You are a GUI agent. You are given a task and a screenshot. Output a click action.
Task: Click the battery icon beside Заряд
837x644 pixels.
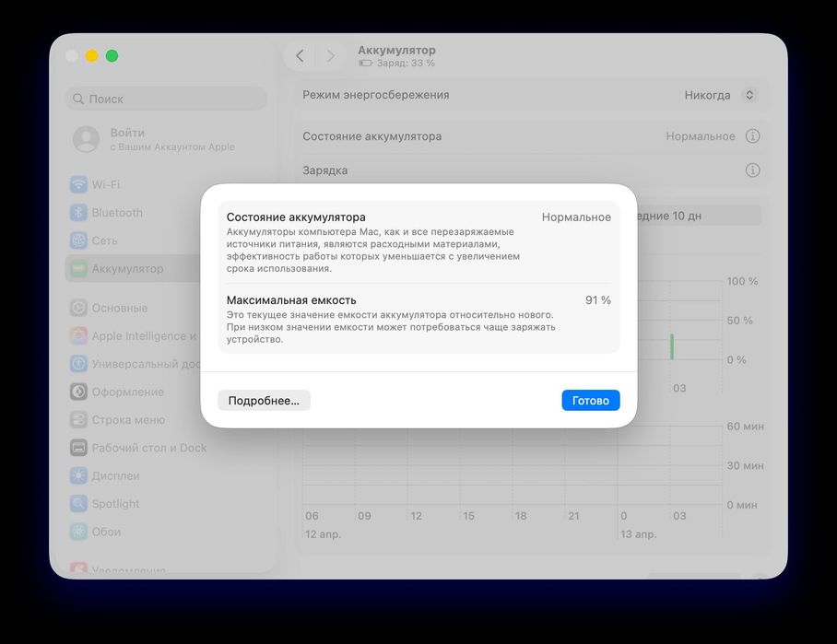coord(366,63)
